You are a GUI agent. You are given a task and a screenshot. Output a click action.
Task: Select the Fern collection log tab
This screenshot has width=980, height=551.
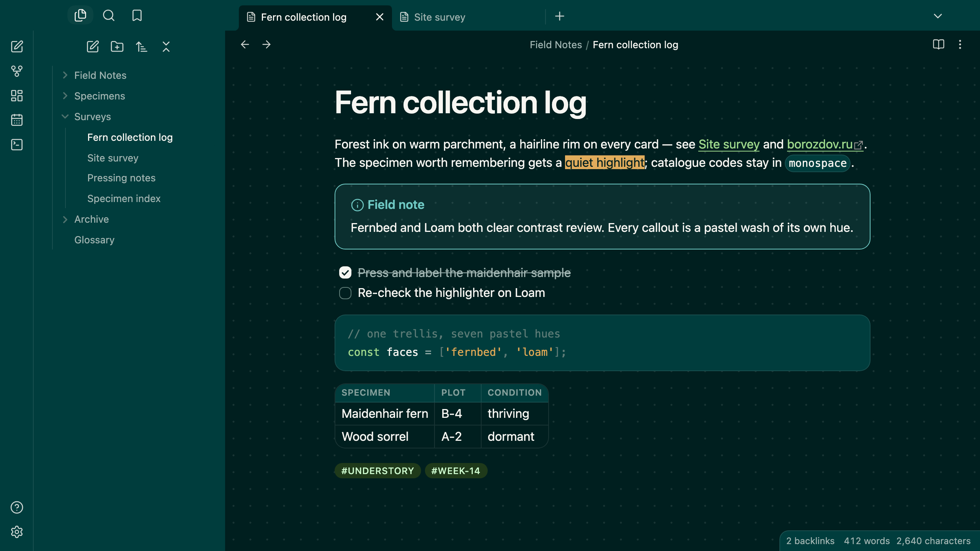coord(315,18)
